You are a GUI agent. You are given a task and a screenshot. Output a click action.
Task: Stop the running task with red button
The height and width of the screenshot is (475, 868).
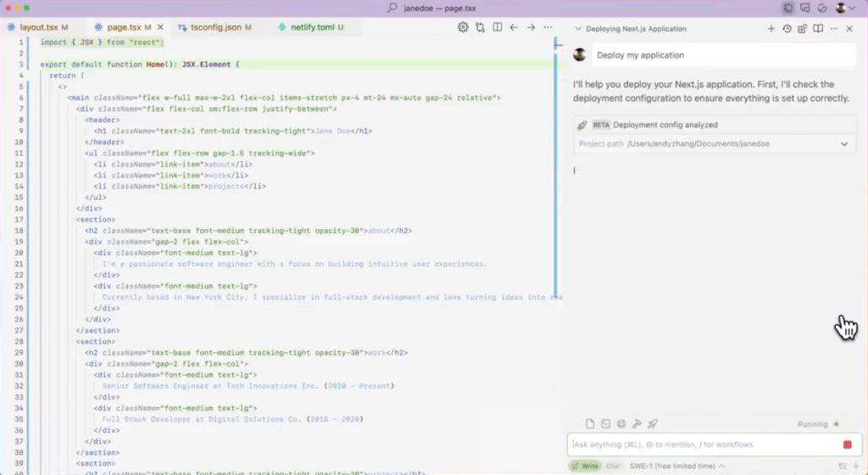pyautogui.click(x=847, y=444)
